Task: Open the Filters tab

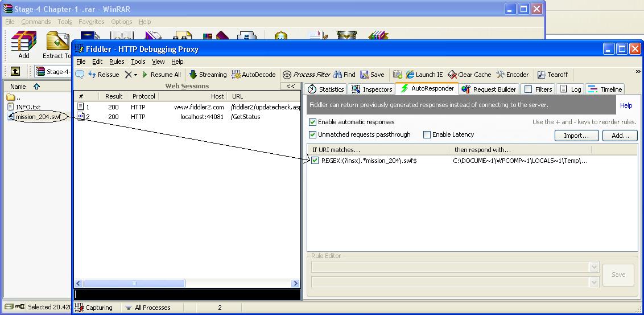Action: click(538, 89)
